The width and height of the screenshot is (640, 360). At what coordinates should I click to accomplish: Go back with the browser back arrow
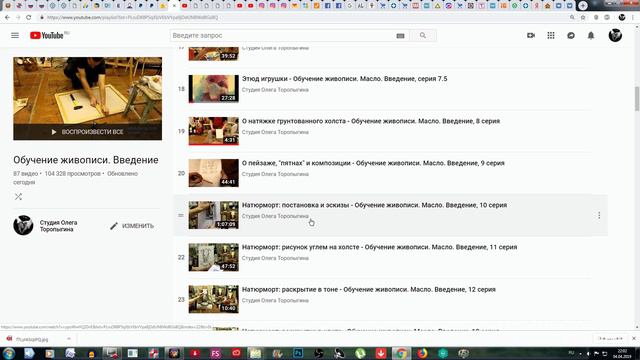pyautogui.click(x=7, y=18)
